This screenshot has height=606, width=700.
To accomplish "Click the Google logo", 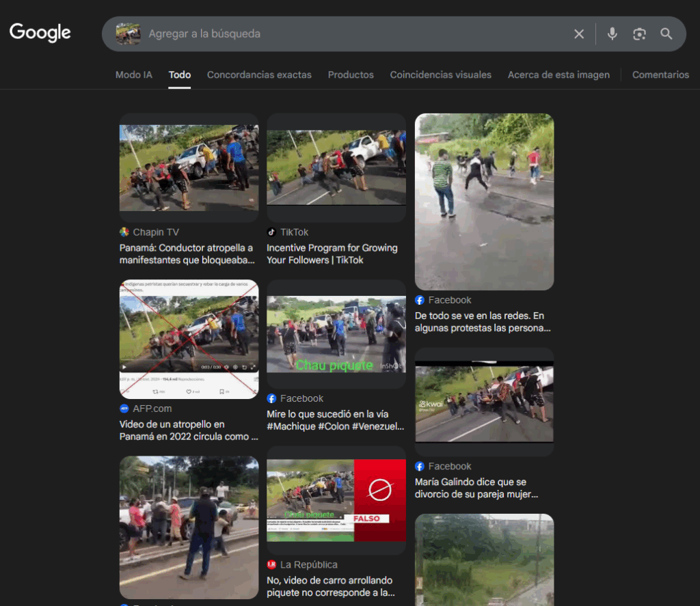I will pos(40,32).
